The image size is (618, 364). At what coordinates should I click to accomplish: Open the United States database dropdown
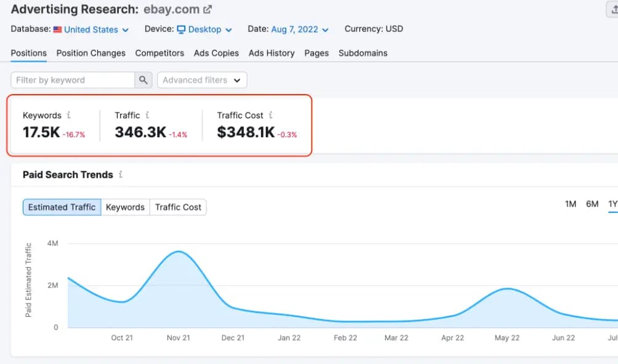pos(96,30)
